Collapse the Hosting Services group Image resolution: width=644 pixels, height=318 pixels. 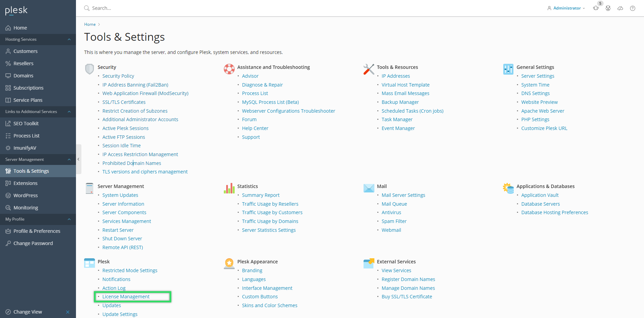pyautogui.click(x=69, y=39)
